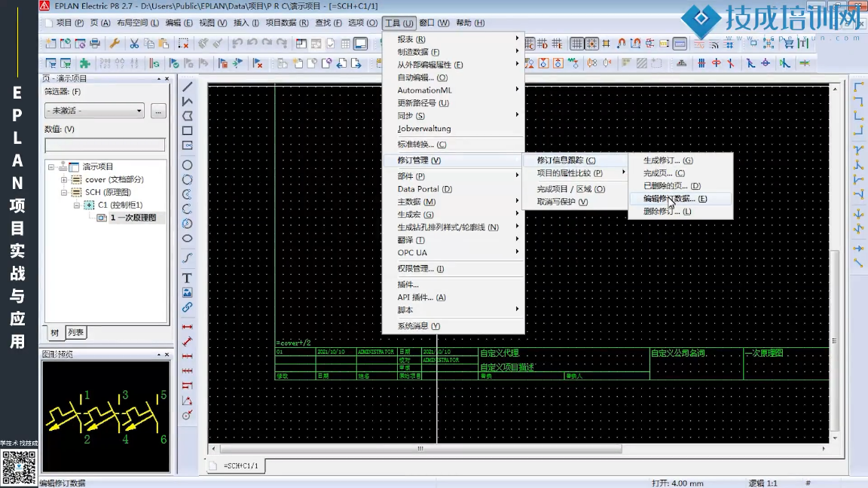Click the delete selection area icon

tap(183, 43)
